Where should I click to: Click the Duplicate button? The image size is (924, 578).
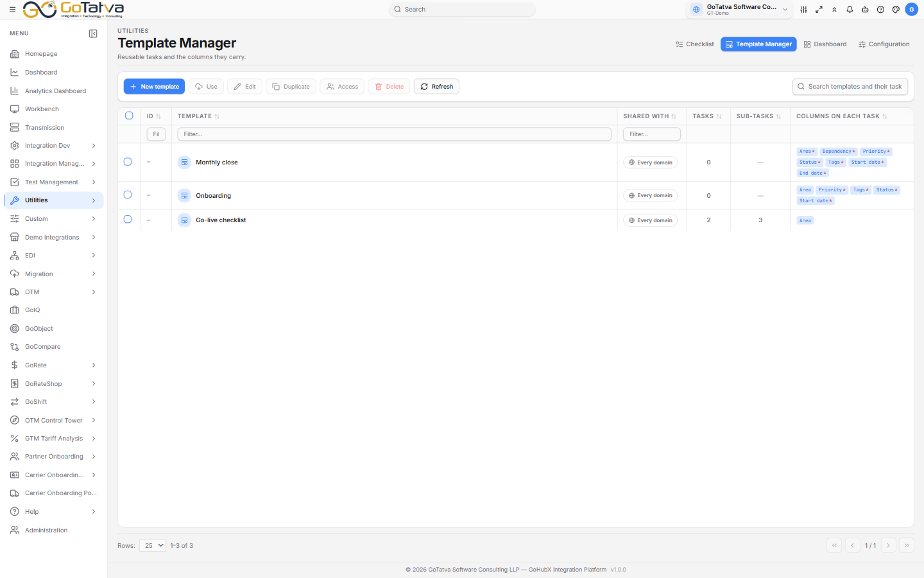point(291,87)
